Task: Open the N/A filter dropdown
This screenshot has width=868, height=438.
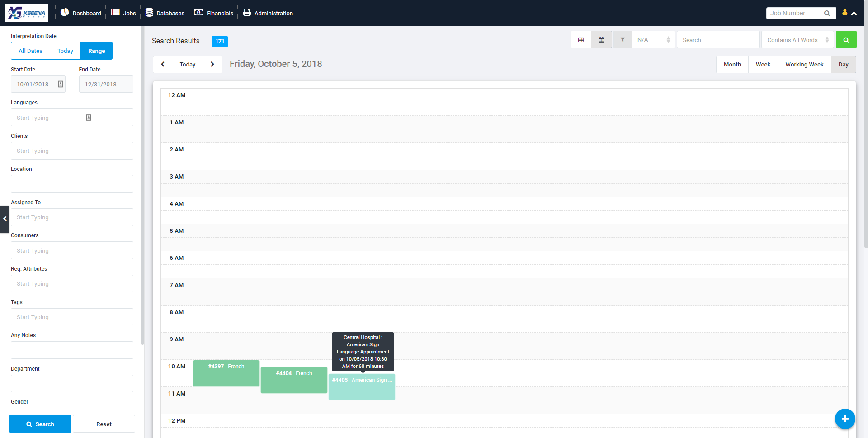Action: tap(653, 40)
